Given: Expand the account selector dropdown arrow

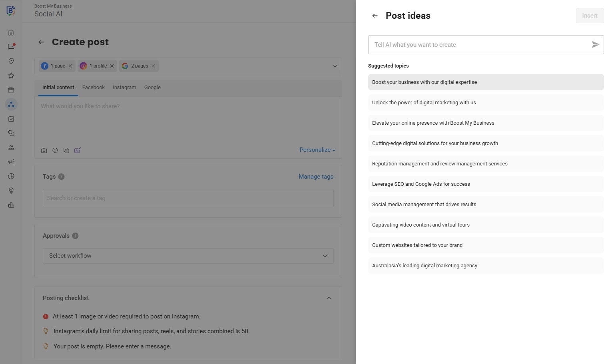Looking at the screenshot, I should tap(335, 66).
